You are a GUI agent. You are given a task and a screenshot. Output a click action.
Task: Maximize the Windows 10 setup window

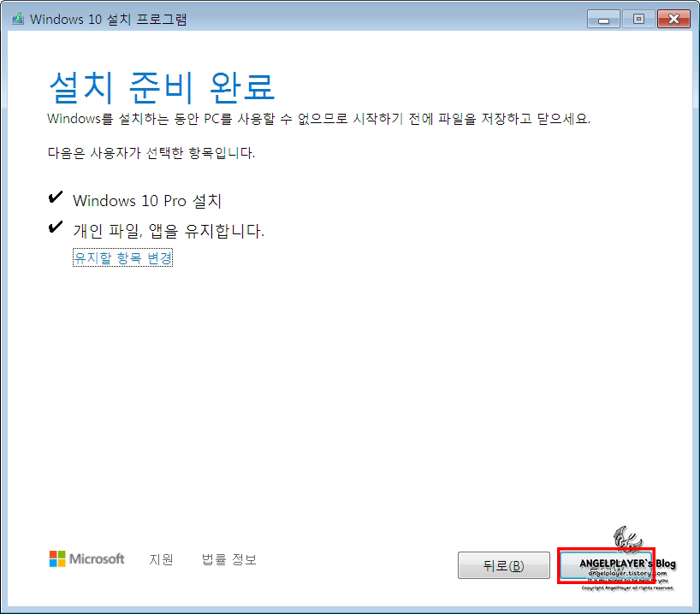click(638, 19)
